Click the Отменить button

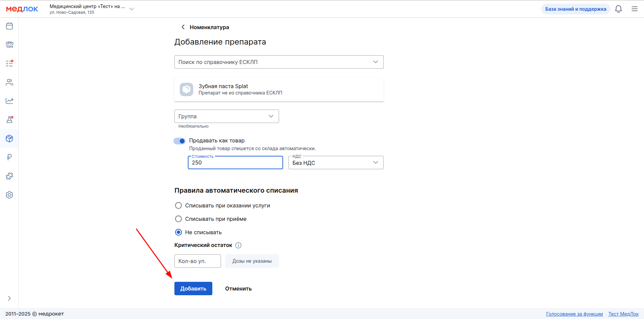(238, 289)
